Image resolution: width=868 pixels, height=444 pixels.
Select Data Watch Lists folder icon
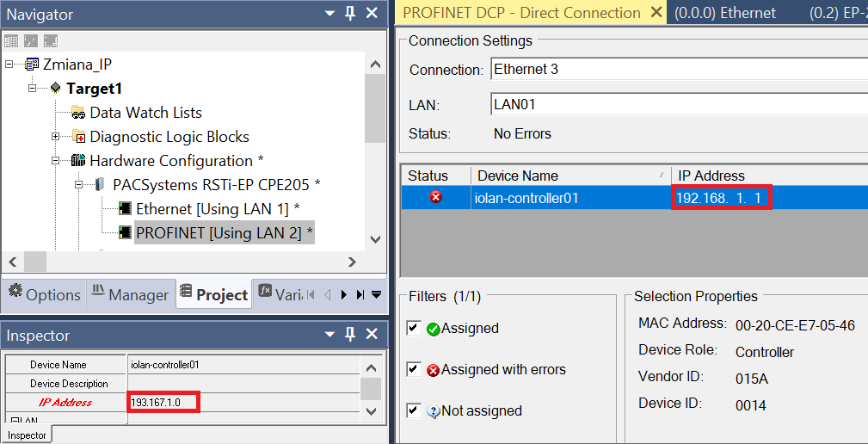78,113
